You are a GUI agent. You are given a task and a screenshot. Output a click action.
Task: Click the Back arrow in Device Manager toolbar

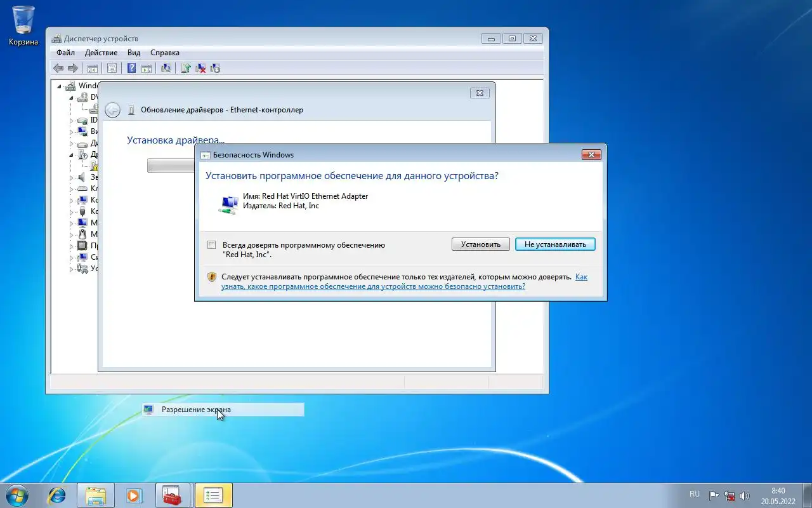58,68
